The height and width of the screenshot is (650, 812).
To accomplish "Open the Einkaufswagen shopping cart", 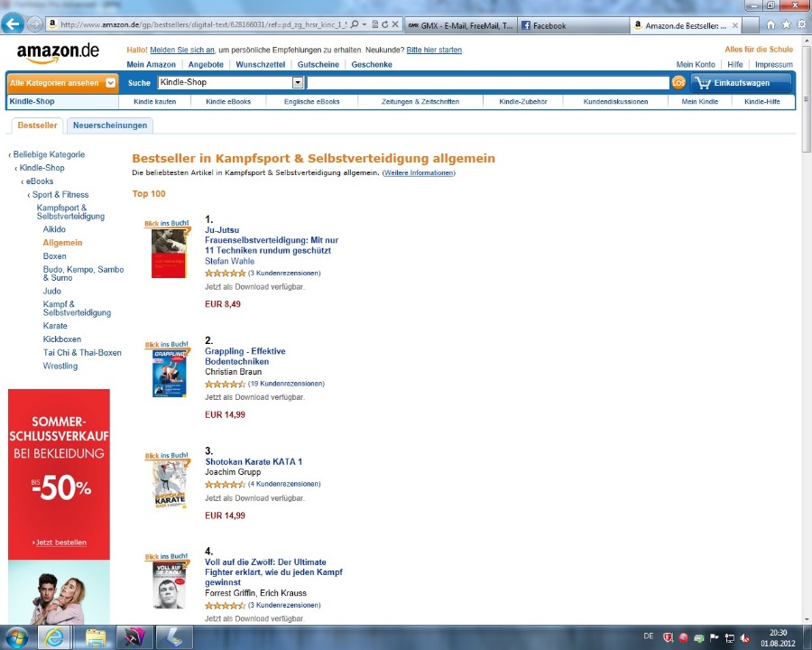I will click(741, 83).
